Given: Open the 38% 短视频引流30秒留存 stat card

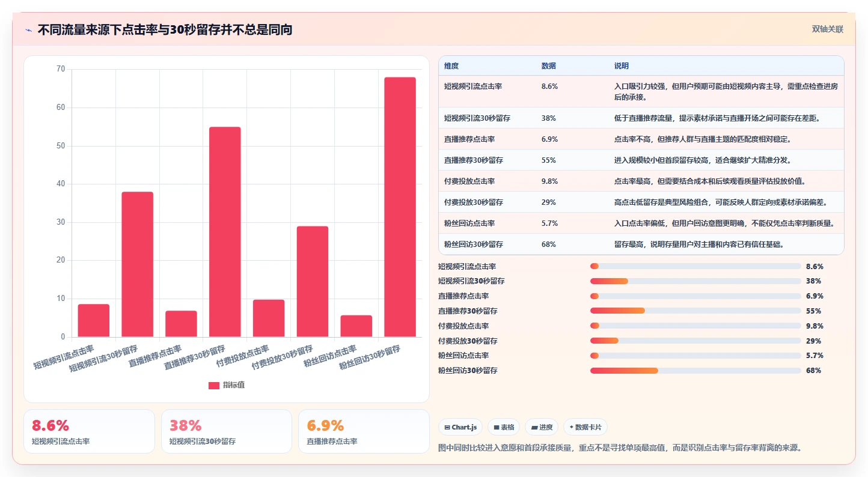Looking at the screenshot, I should (x=227, y=431).
